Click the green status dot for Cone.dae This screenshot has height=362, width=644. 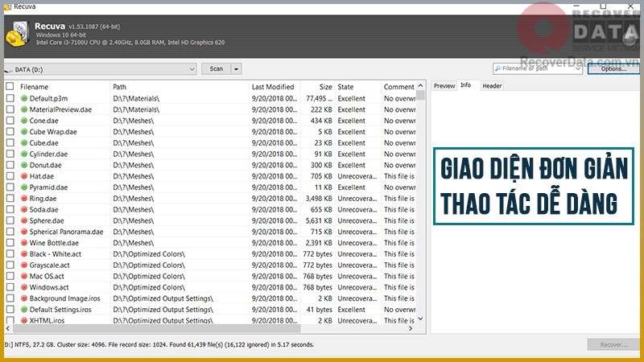(24, 121)
